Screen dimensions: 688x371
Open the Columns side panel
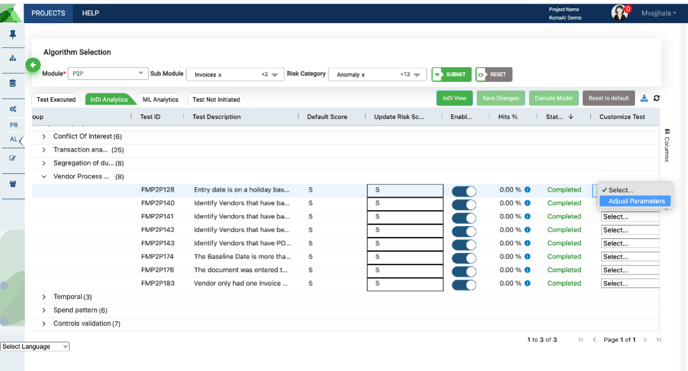point(667,145)
